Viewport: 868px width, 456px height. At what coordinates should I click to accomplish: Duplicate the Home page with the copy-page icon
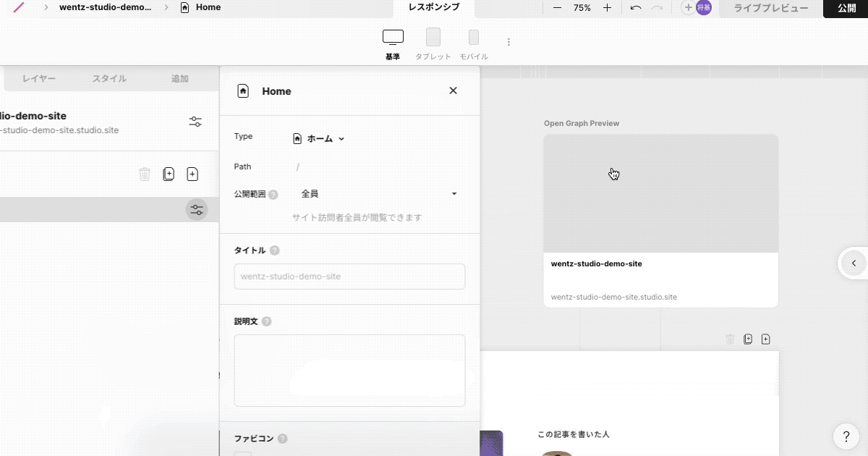[169, 174]
